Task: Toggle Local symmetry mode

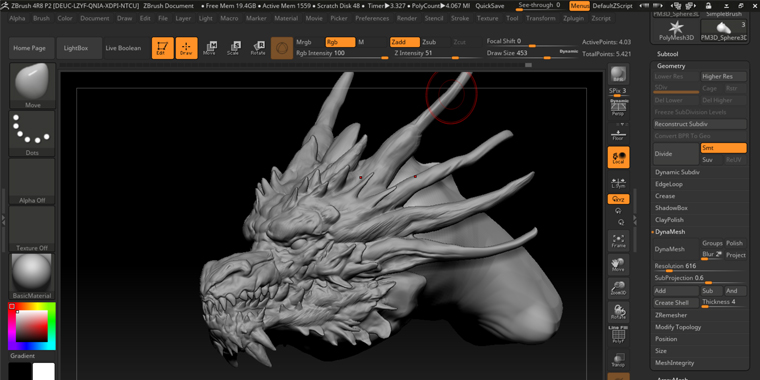Action: coord(618,158)
